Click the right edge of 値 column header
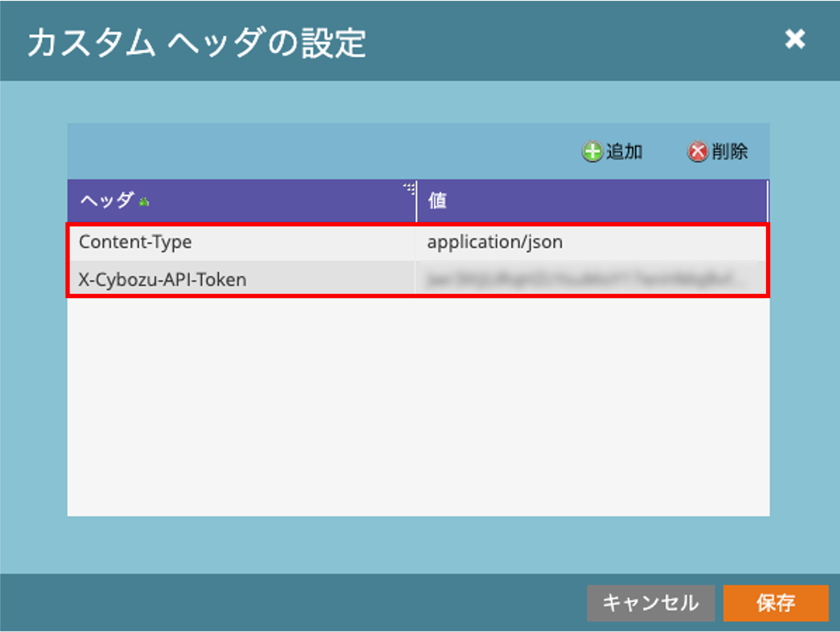The image size is (840, 632). (x=767, y=201)
